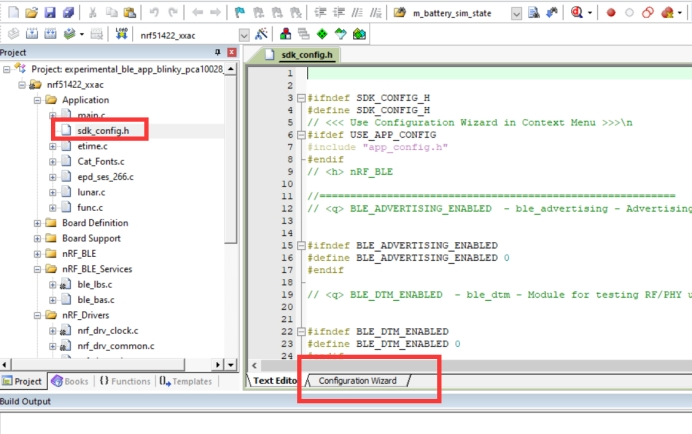Expand the Board Definition folder
Image resolution: width=692 pixels, height=434 pixels.
tap(37, 223)
